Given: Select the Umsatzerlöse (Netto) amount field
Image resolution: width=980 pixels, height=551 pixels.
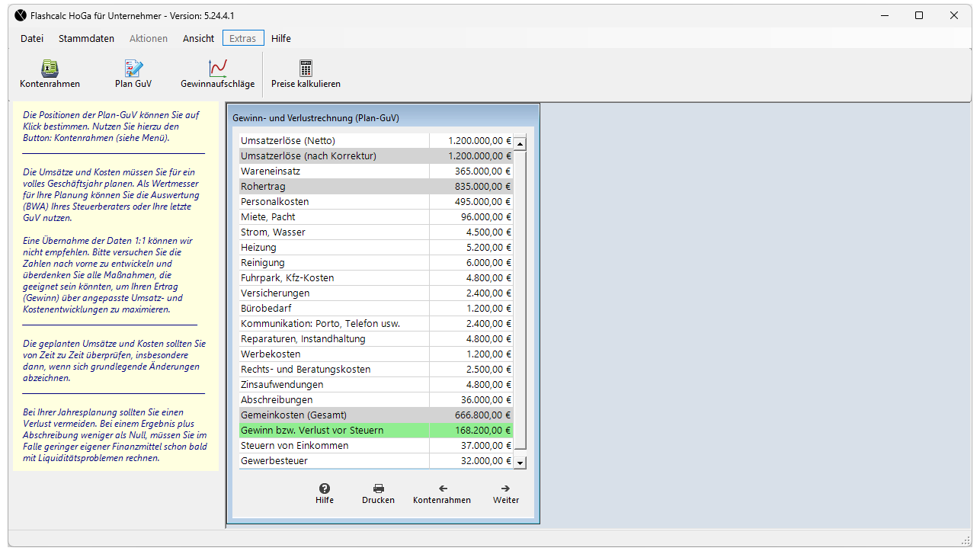Looking at the screenshot, I should tap(471, 141).
